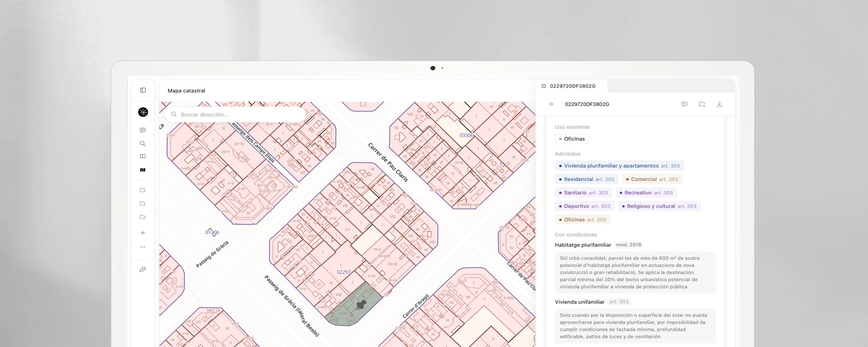Click the plus icon in the sidebar
Screen dimensions: 868x347
coord(143,233)
